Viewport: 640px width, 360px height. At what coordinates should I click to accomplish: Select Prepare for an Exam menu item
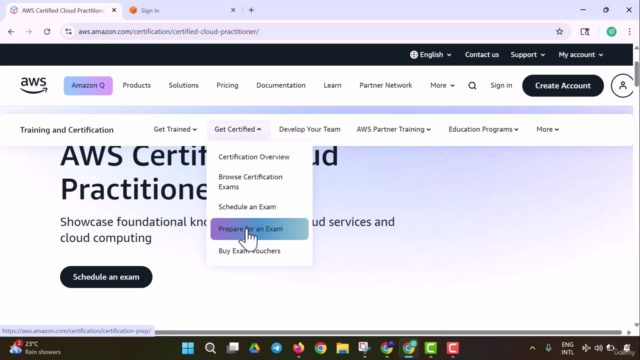tap(259, 229)
